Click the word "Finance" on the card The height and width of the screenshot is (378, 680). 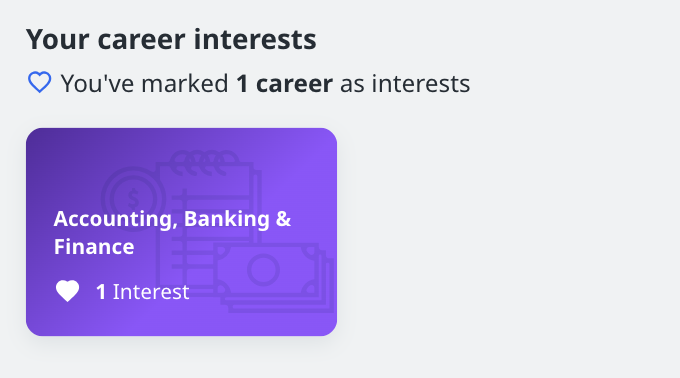[94, 247]
